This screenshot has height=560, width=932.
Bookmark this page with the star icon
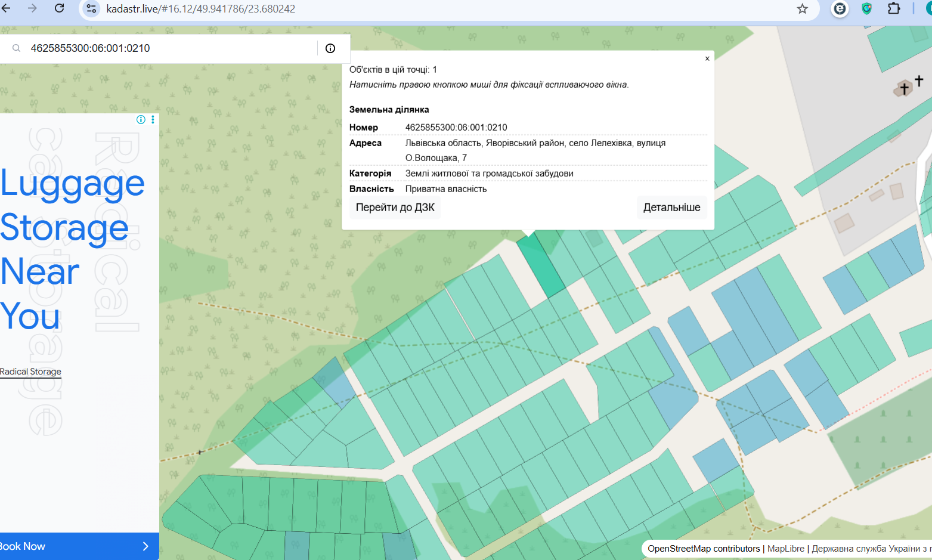click(x=802, y=8)
